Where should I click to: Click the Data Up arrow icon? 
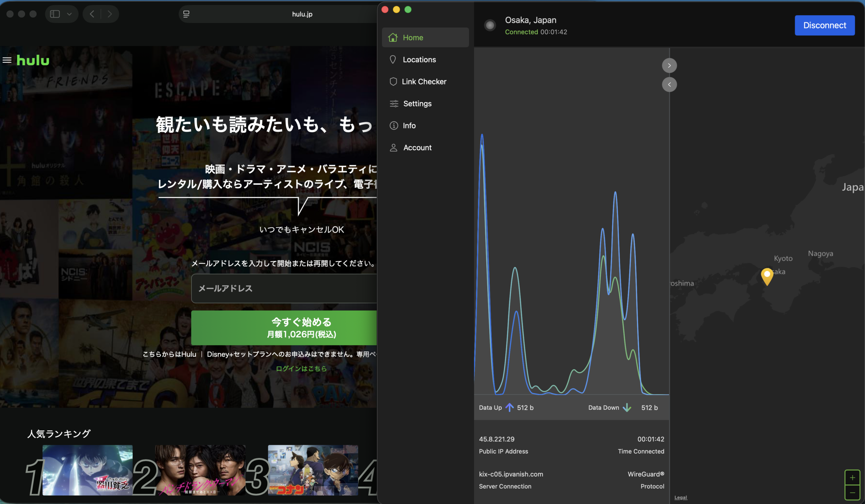coord(510,407)
